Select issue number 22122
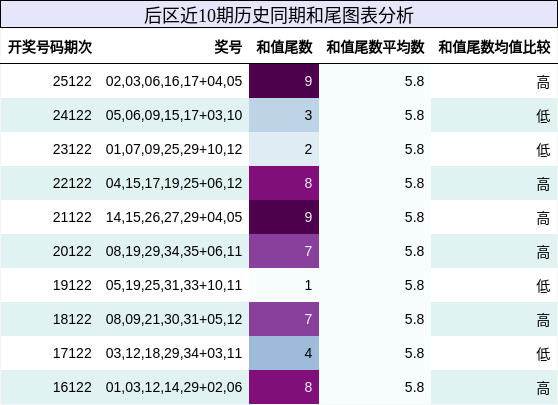558x405 pixels. point(72,183)
